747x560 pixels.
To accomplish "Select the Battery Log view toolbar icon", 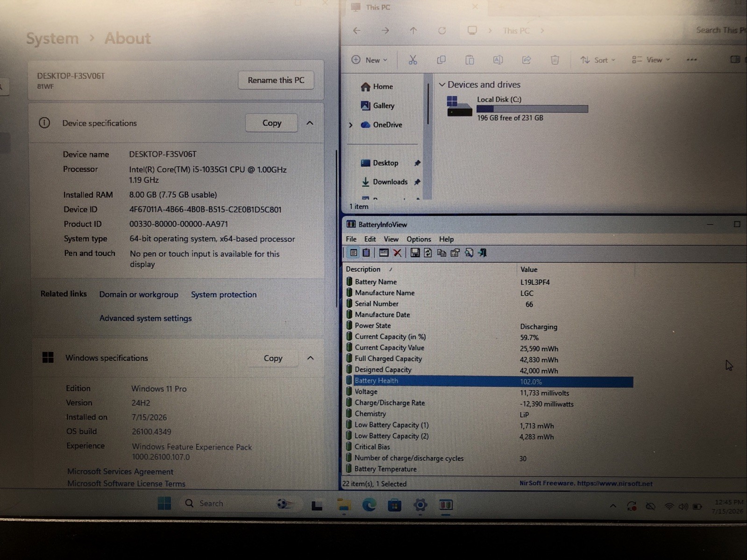I will click(x=366, y=253).
